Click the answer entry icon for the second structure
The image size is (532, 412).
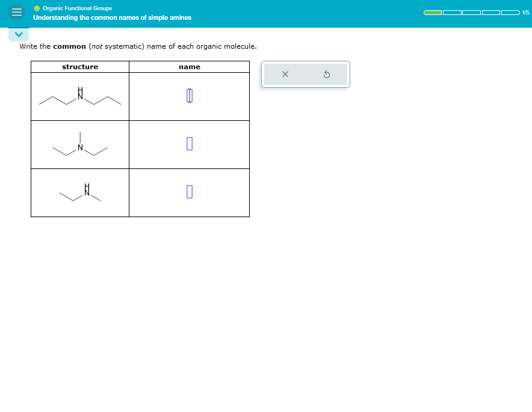point(189,144)
